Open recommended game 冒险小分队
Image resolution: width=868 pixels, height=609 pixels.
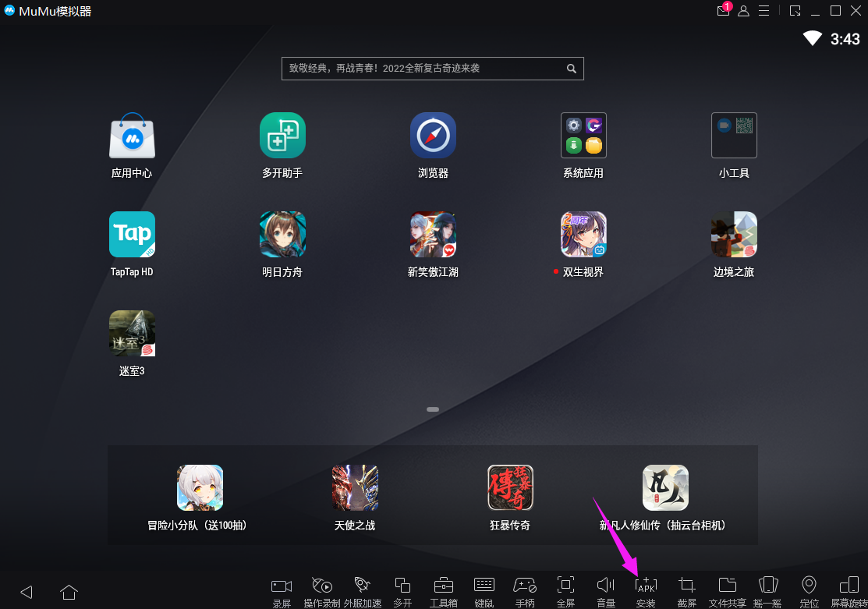(x=200, y=488)
